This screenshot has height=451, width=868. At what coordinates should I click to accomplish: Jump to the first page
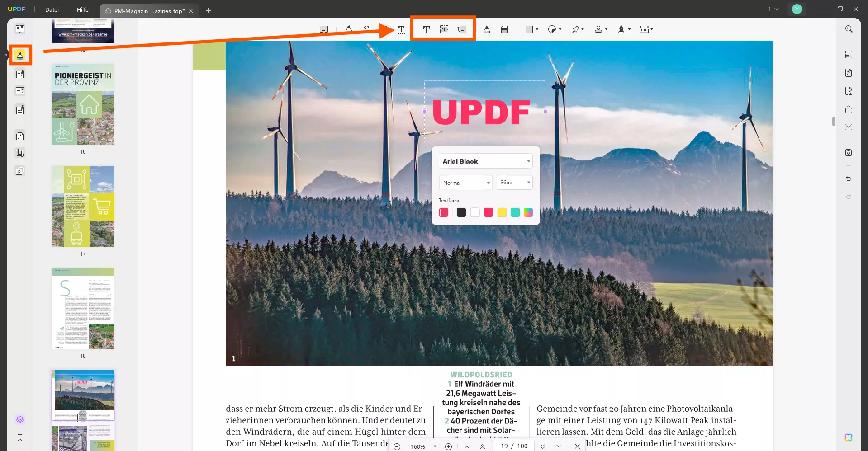pos(467,446)
